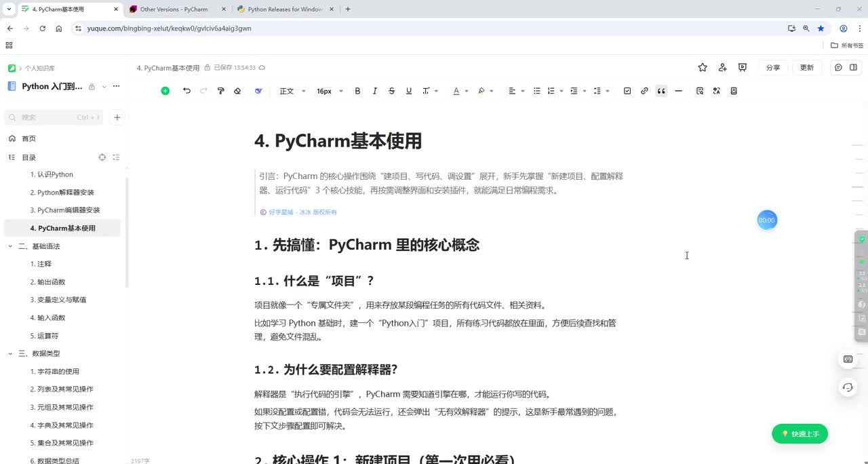Create new document with plus button
868x464 pixels.
117,117
